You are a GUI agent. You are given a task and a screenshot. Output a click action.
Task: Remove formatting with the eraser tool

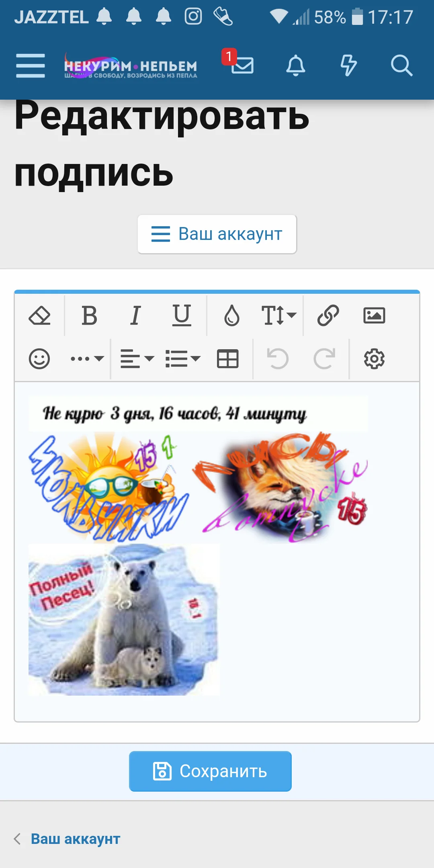click(x=39, y=315)
